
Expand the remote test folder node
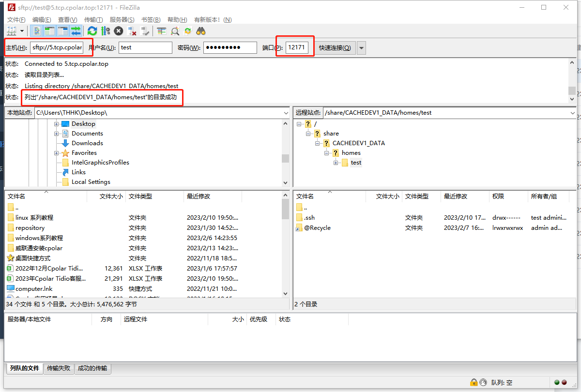click(336, 163)
